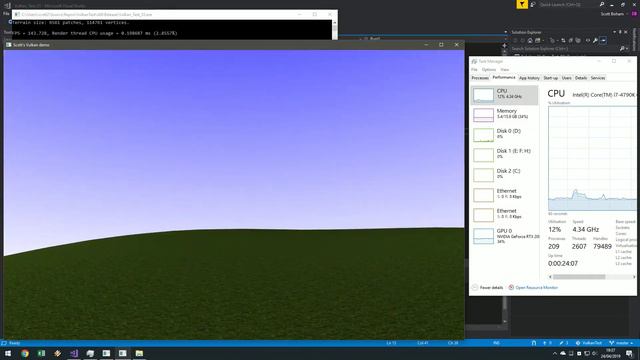This screenshot has height=360, width=640.
Task: Click the Quick Launch magnifier icon
Action: click(x=602, y=4)
